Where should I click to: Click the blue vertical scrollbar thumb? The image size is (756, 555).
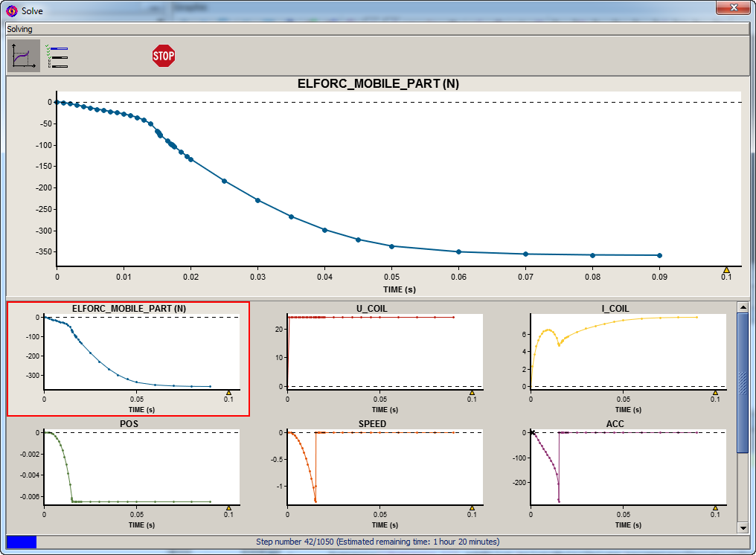[743, 382]
